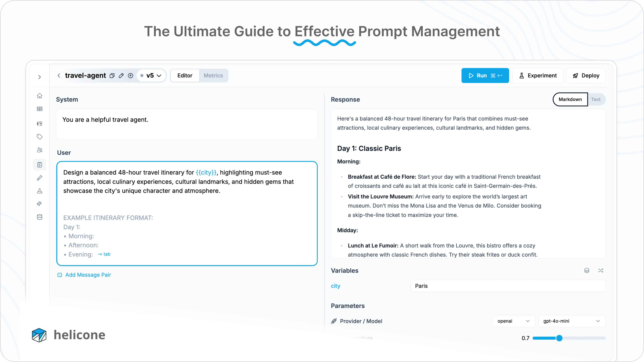Switch to the Editor tab
The width and height of the screenshot is (644, 362).
click(x=185, y=75)
